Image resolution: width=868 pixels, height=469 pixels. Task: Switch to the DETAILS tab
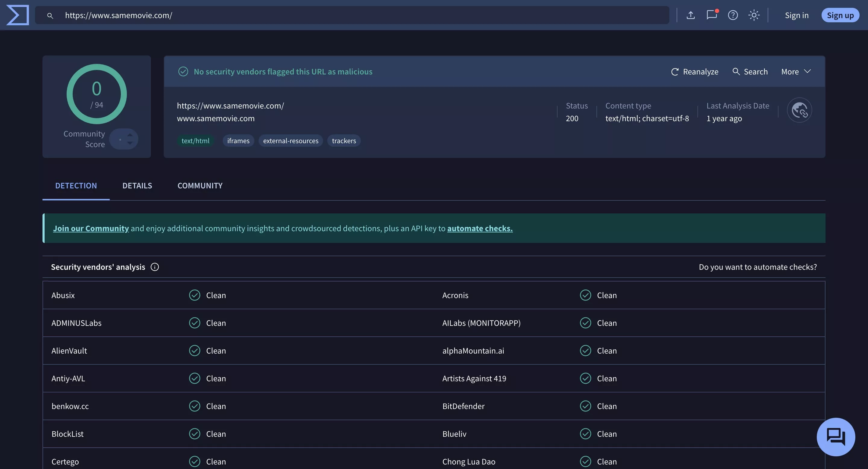[x=137, y=186]
